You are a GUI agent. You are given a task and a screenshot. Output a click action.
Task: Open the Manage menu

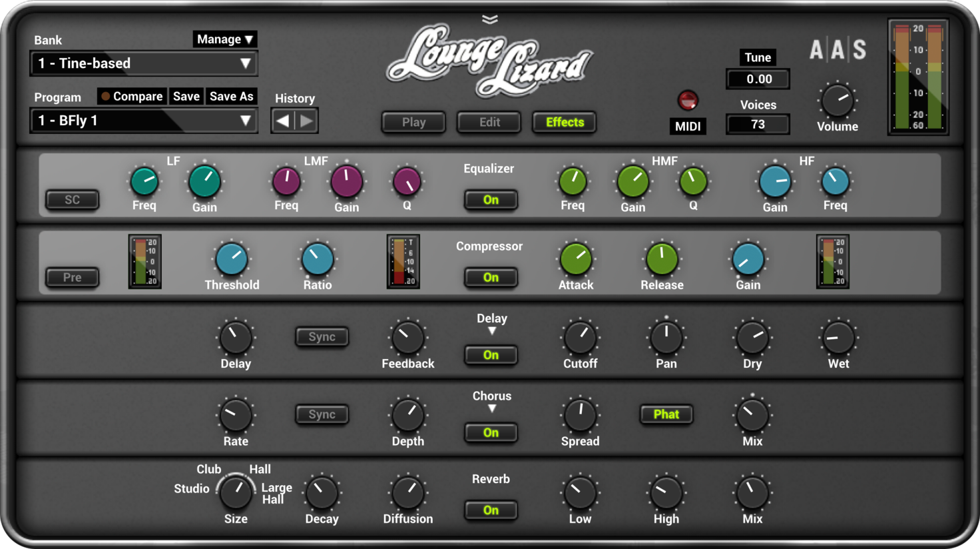(224, 39)
